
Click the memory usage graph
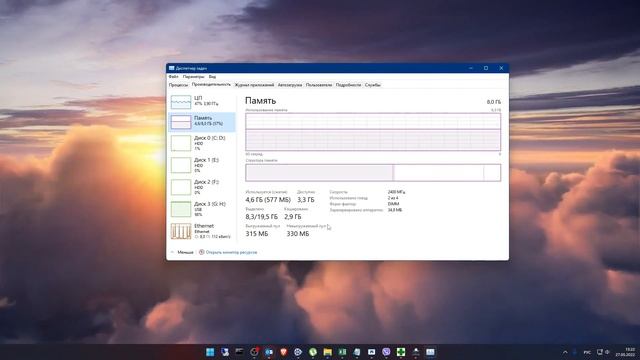point(373,132)
